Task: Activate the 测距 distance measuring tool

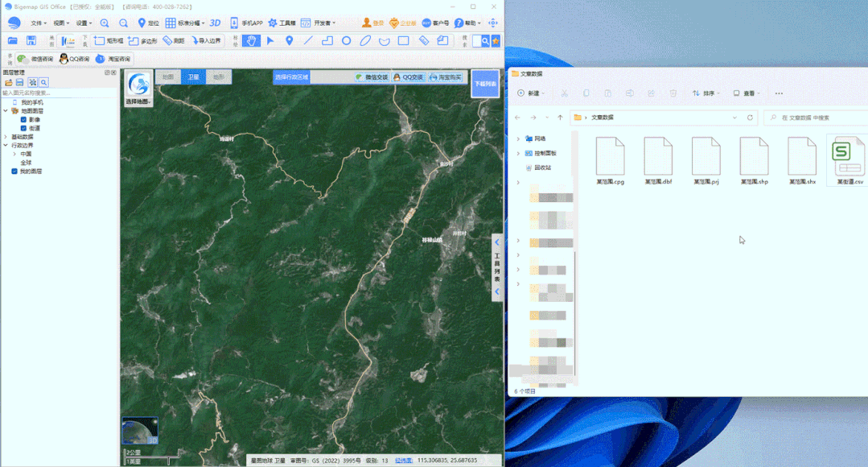Action: (x=174, y=41)
